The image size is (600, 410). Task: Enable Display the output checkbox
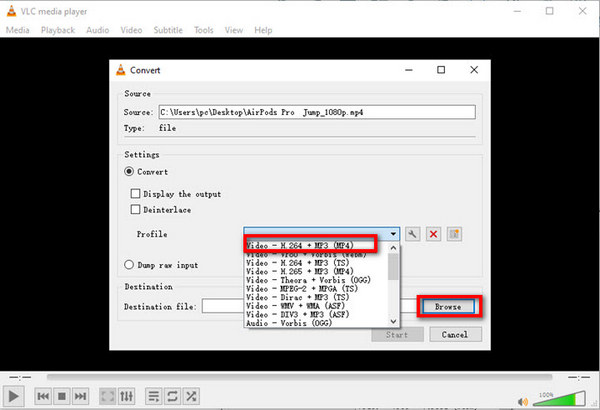[135, 193]
